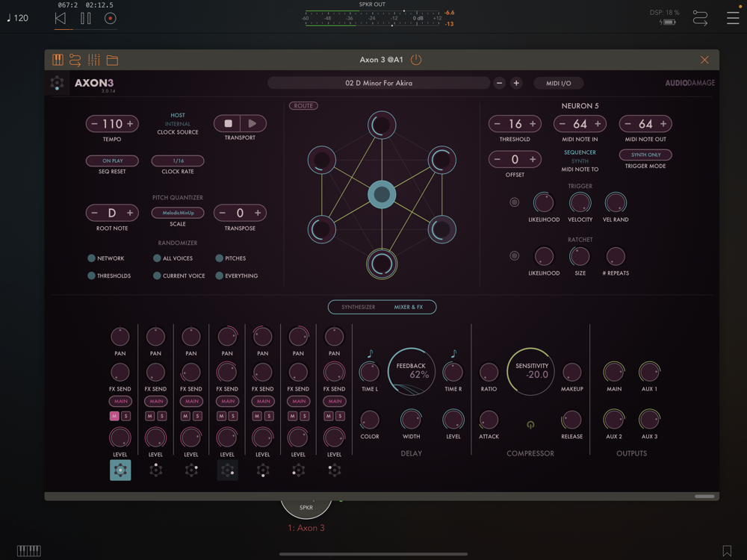Select the center neuron node

[x=382, y=194]
